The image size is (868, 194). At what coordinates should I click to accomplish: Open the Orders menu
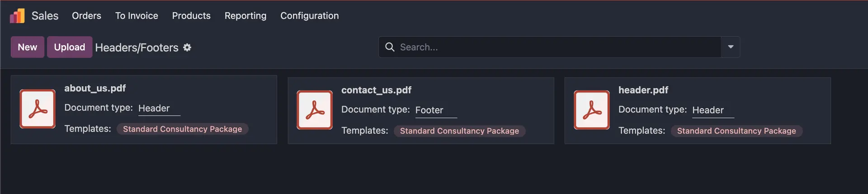[x=86, y=16]
